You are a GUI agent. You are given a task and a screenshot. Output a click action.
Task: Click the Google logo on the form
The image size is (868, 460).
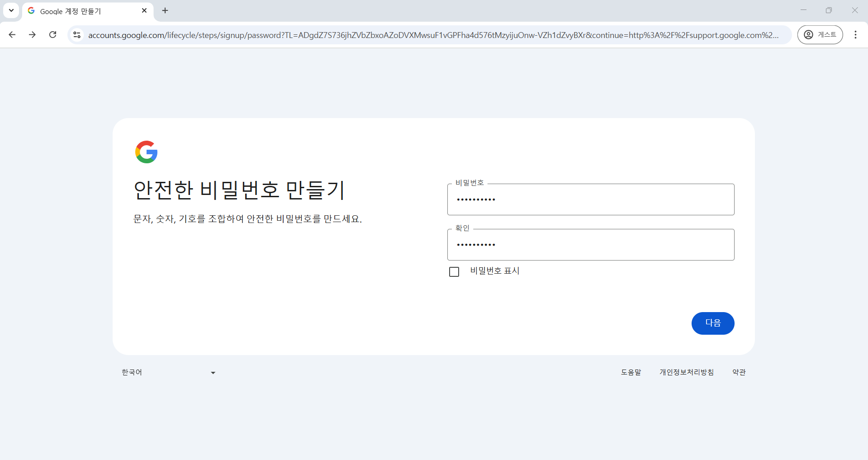146,152
